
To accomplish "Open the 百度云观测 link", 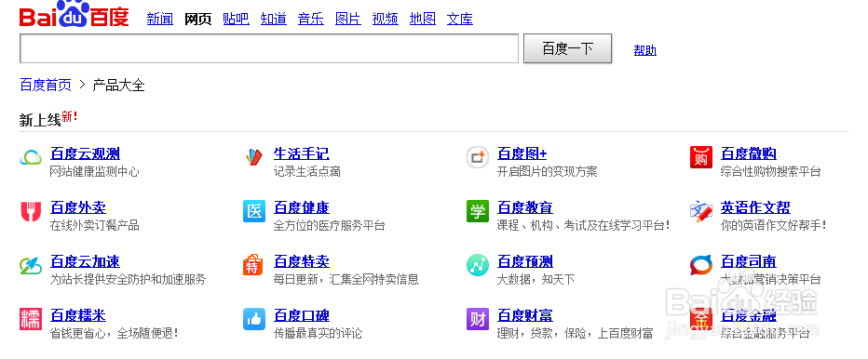I will [86, 153].
